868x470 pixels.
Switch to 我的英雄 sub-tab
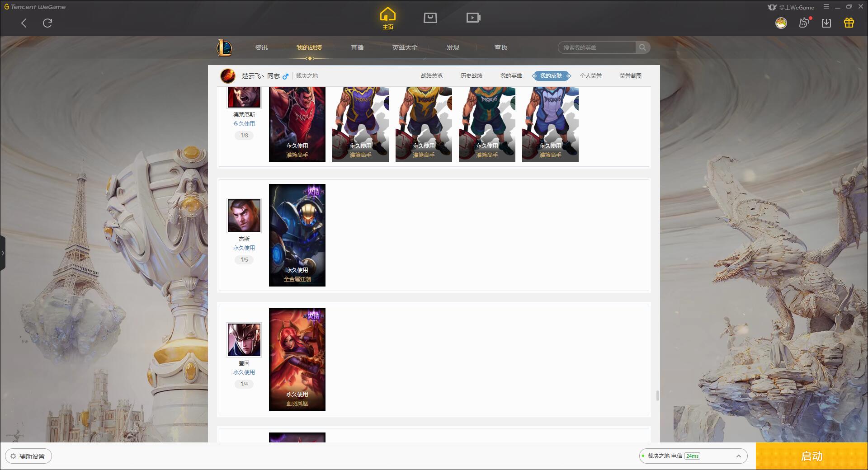point(511,76)
